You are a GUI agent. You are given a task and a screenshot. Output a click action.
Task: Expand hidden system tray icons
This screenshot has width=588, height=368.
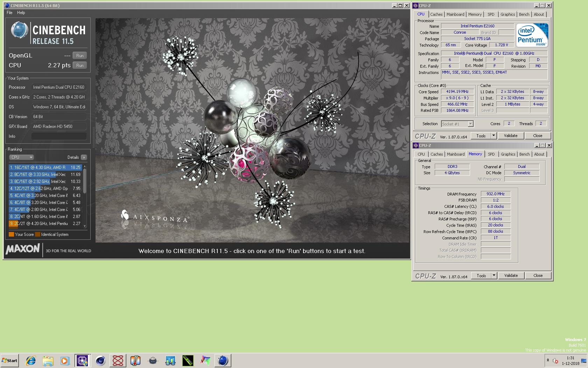[548, 360]
